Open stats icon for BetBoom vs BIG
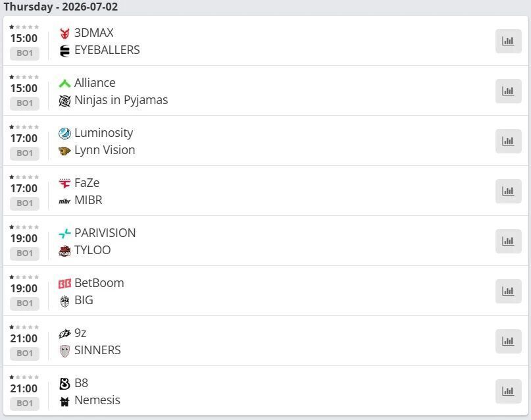 pos(509,291)
